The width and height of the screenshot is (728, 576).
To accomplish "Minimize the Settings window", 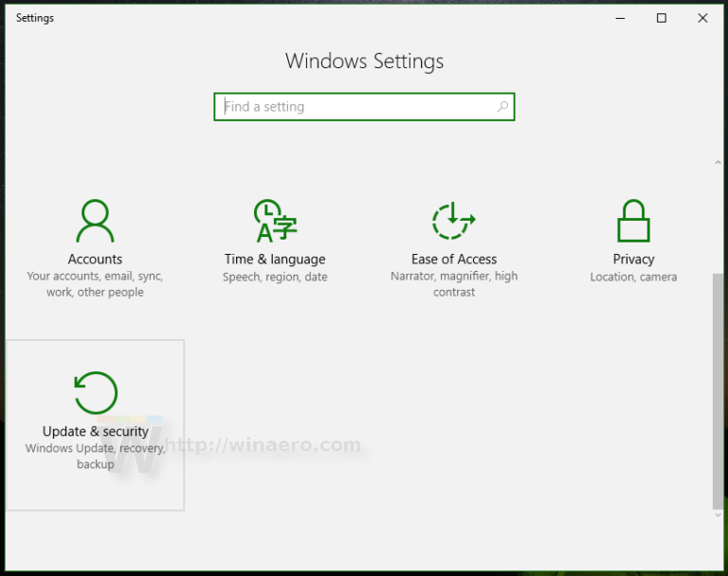I will 620,18.
